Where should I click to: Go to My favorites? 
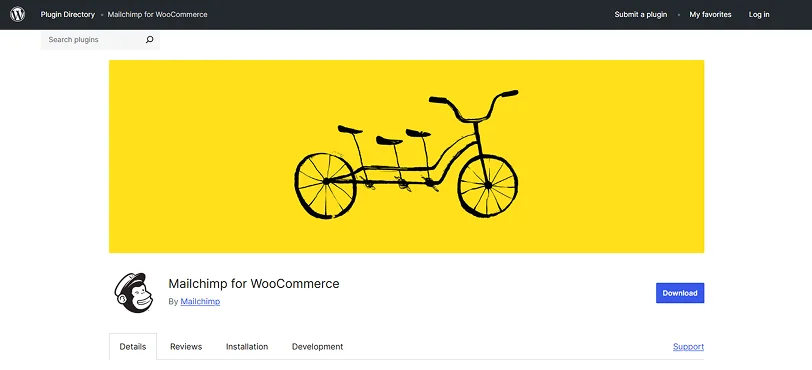(x=710, y=15)
